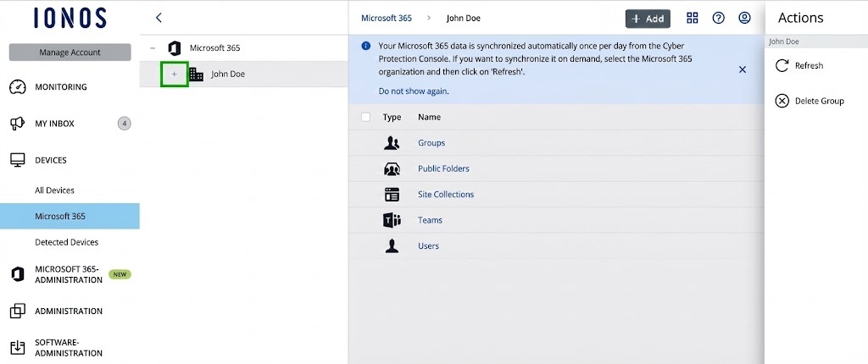Select Microsoft 365 in sidebar
868x364 pixels.
(x=70, y=217)
